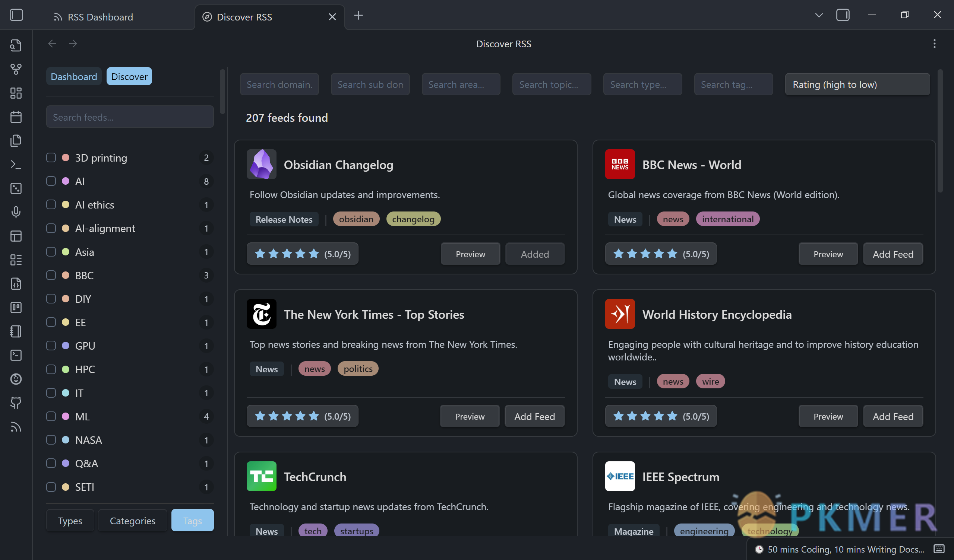Screen dimensions: 954x560
Task: Open a random note using the dice icon
Action: coord(16,188)
